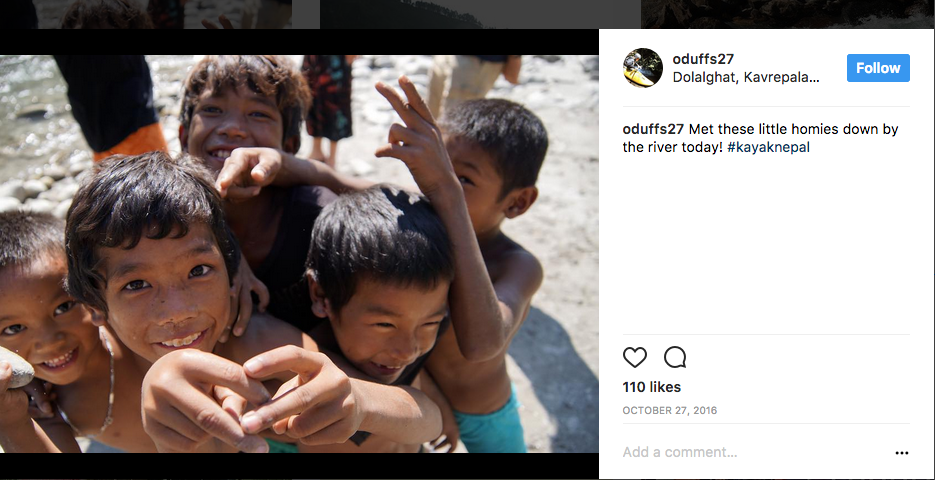
Task: Open the Dolalghat, Kavrepala location link
Action: 746,77
